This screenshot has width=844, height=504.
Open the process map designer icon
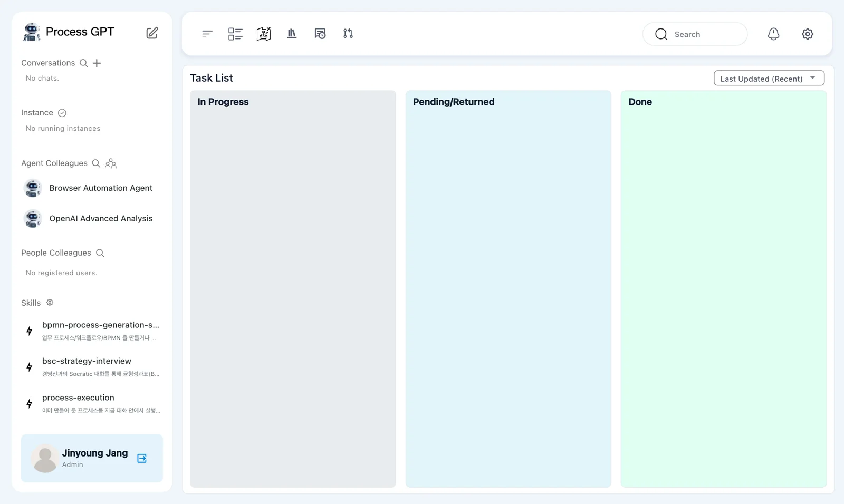click(x=264, y=34)
